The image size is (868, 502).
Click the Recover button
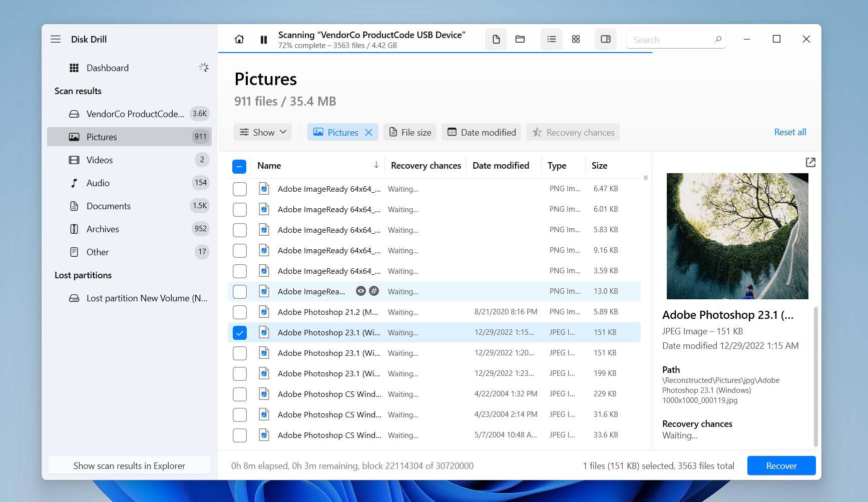click(781, 465)
